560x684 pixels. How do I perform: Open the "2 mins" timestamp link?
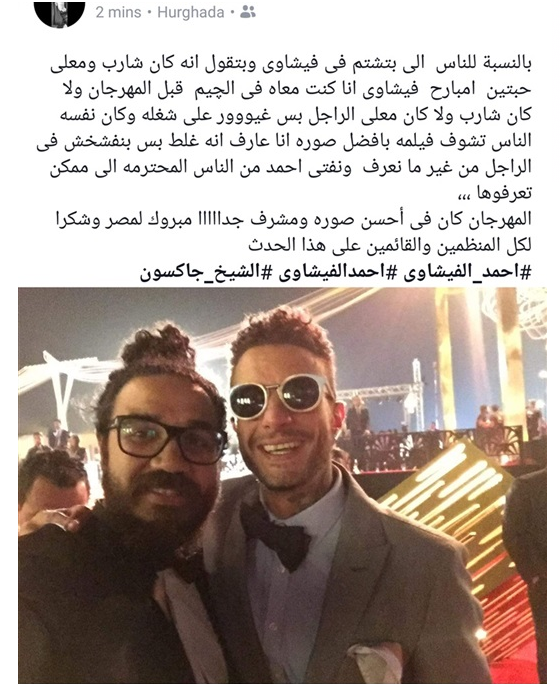(x=118, y=12)
